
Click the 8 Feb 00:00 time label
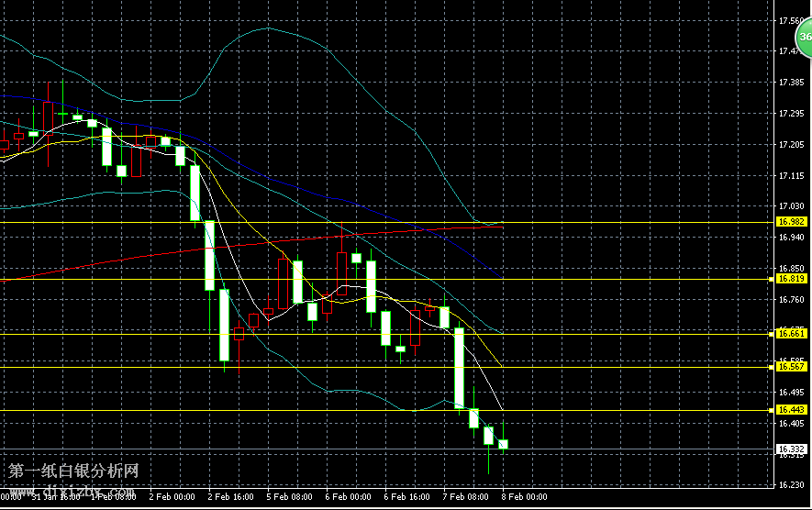click(525, 496)
